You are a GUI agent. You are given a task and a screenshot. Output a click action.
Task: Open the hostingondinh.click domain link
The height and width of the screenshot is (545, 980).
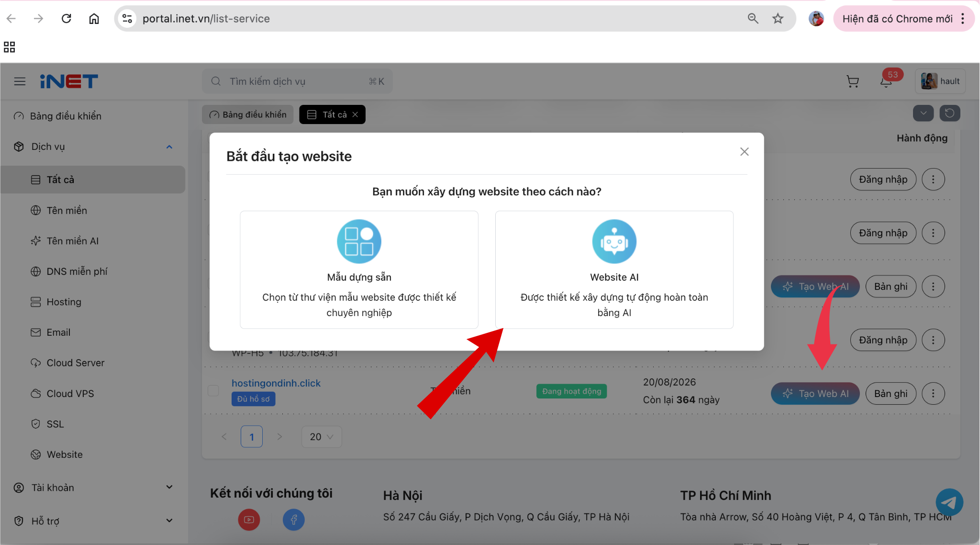tap(276, 383)
